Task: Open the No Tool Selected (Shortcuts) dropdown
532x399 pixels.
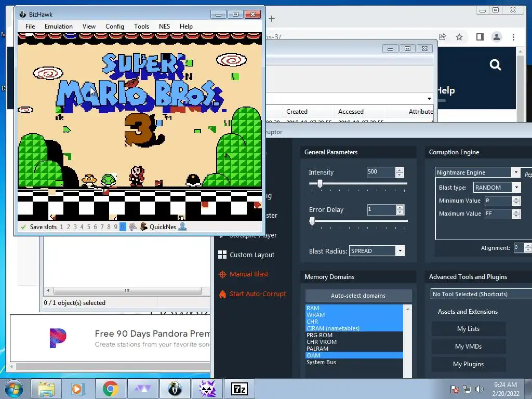Action: [481, 294]
